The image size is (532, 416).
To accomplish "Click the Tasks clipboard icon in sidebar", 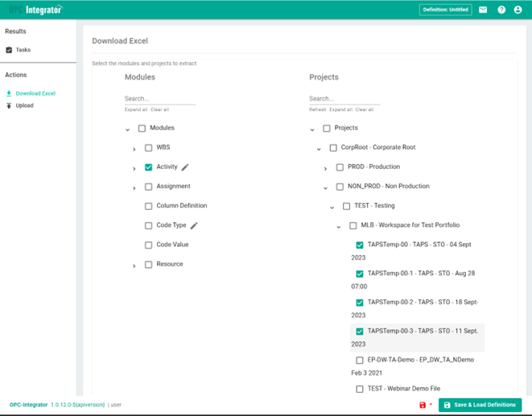I will pos(9,50).
